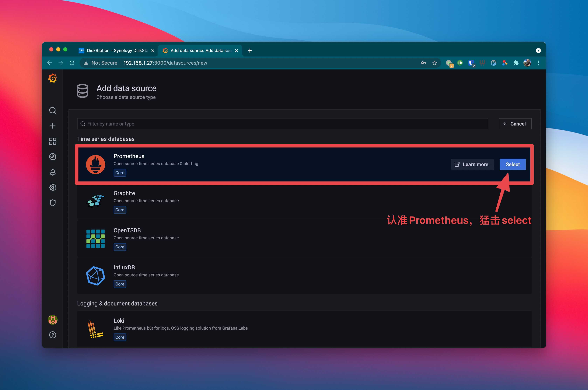
Task: Close the DiskStation tab
Action: click(x=153, y=51)
